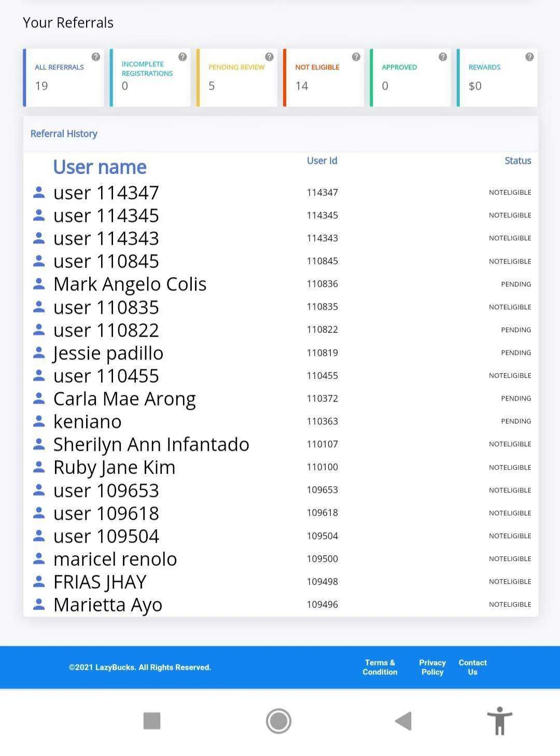Screen dimensions: 560x756
Task: Click person icon beside user 114343
Action: [39, 238]
